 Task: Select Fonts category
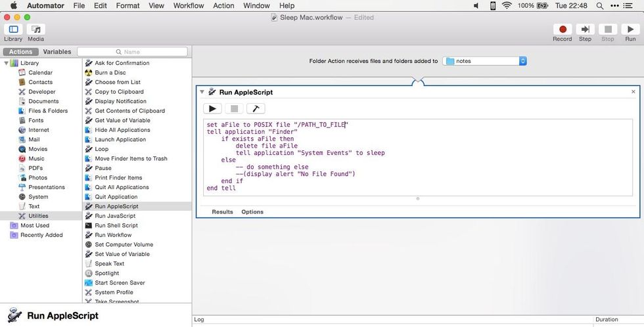pyautogui.click(x=35, y=120)
